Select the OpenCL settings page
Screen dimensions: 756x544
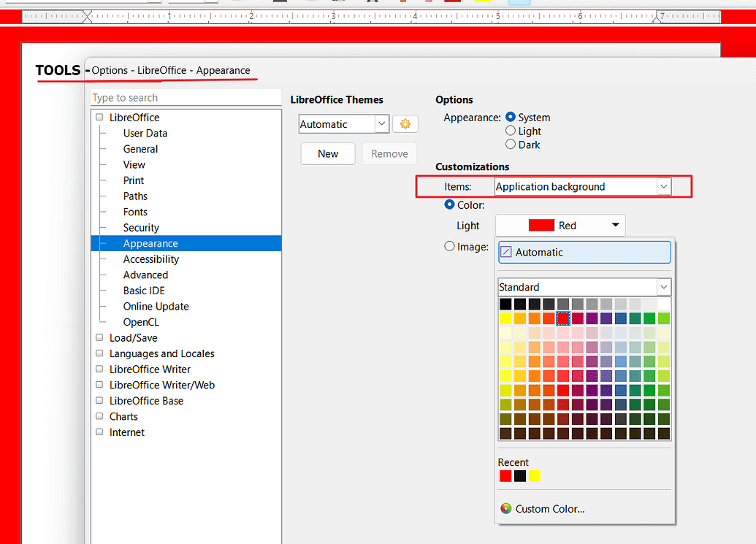(141, 321)
